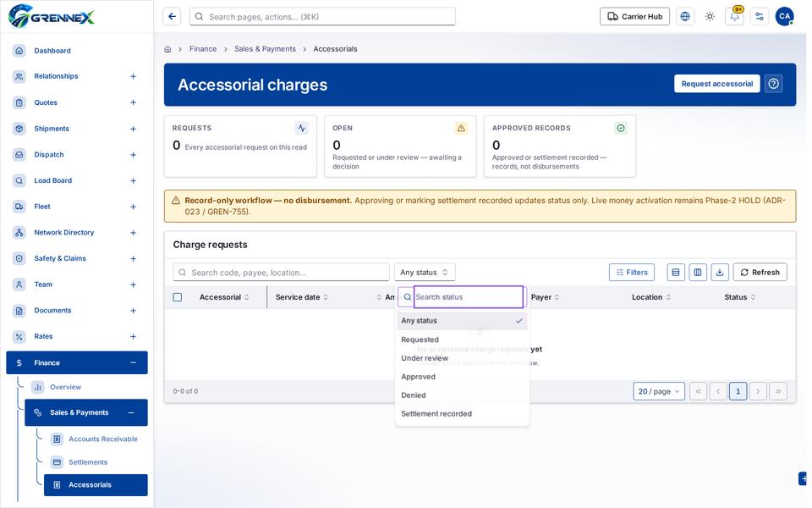Click the home breadcrumb icon

[167, 49]
